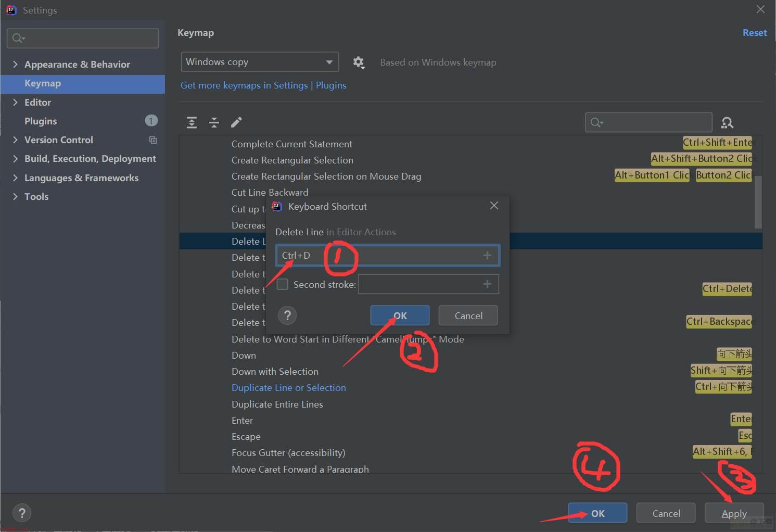Select the Enter action row

pos(242,421)
